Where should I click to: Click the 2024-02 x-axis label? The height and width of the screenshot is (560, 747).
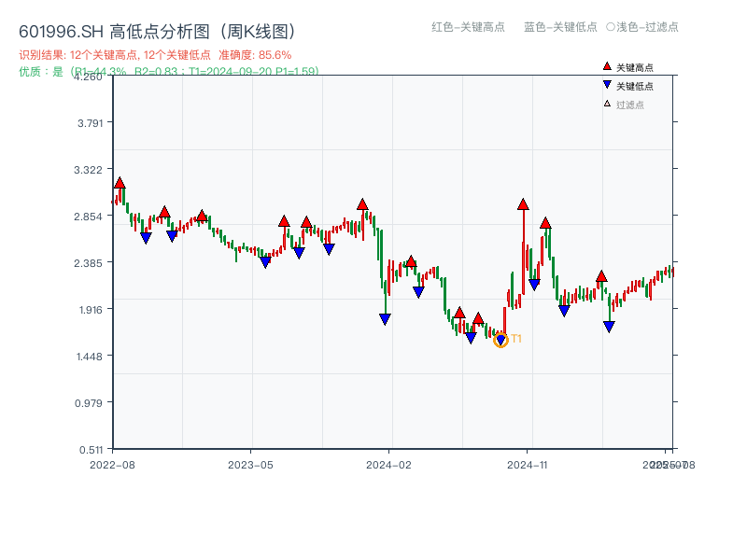388,465
